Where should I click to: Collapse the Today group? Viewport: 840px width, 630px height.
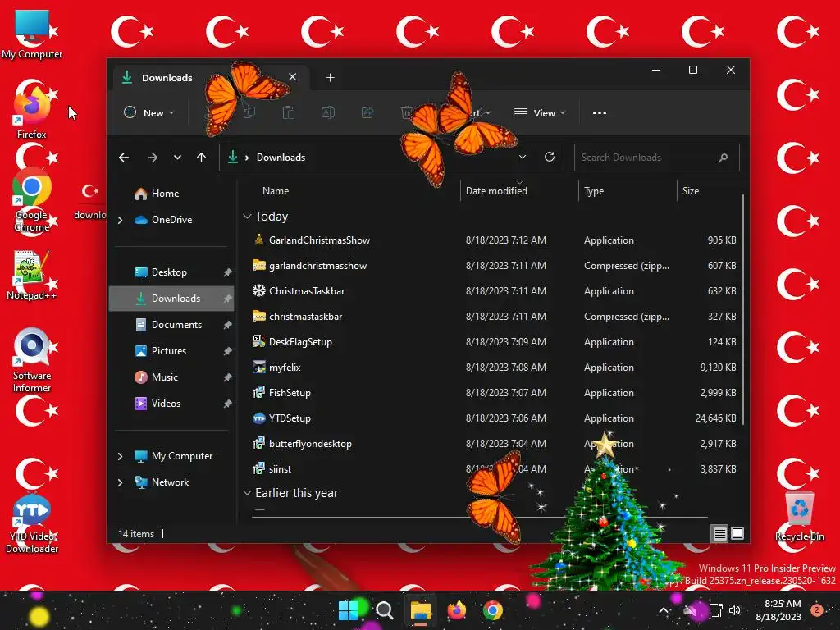pyautogui.click(x=247, y=217)
